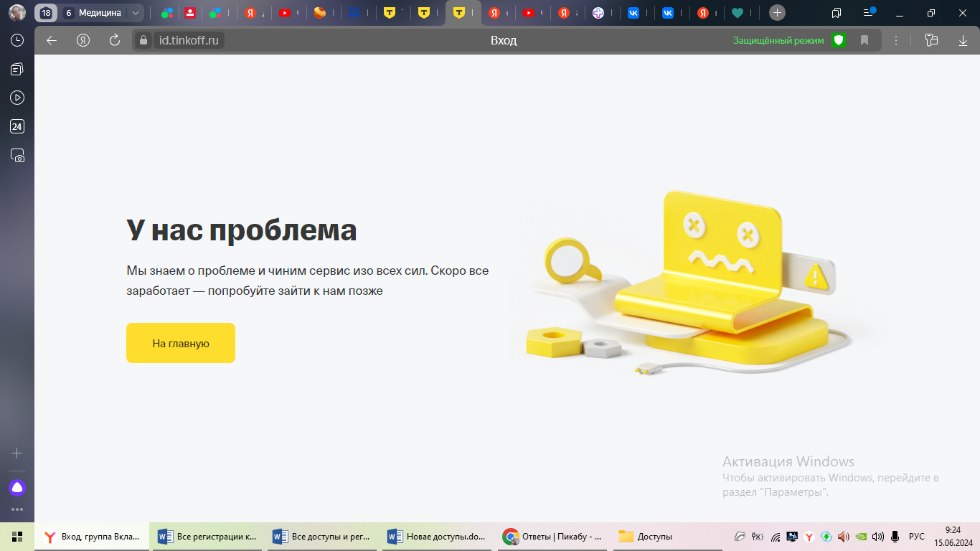
Task: Go back with the browser back arrow
Action: click(x=52, y=40)
